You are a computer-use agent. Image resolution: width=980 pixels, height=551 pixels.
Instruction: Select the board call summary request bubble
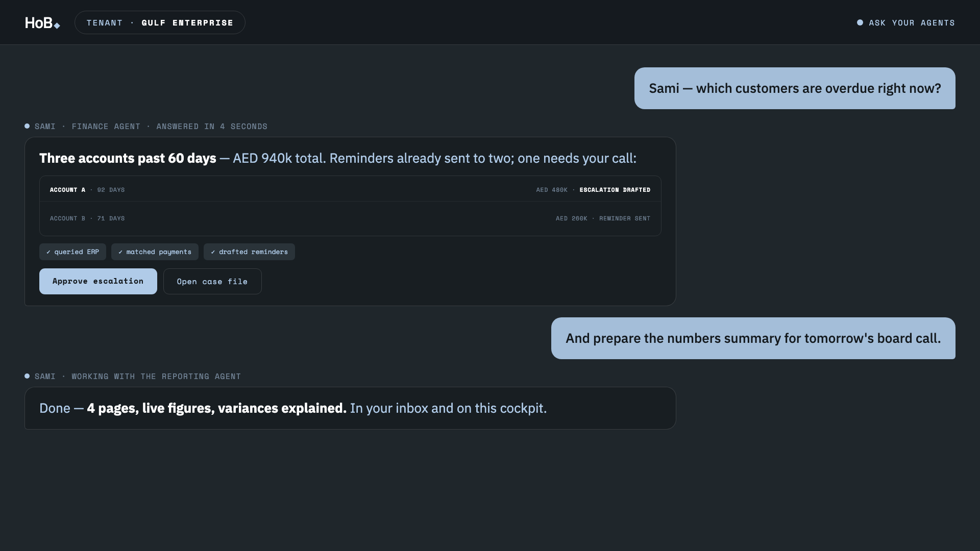pos(753,338)
